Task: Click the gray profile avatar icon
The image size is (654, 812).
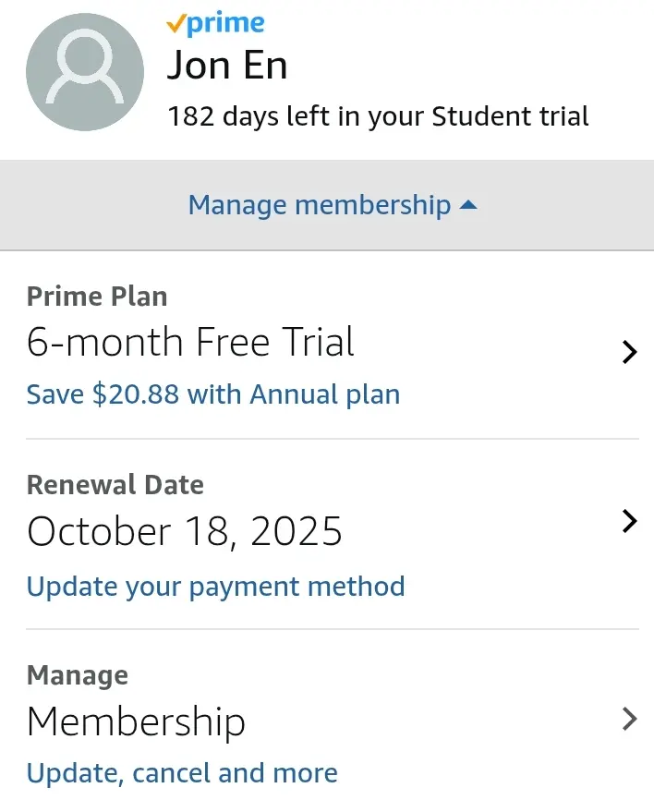Action: pos(85,72)
